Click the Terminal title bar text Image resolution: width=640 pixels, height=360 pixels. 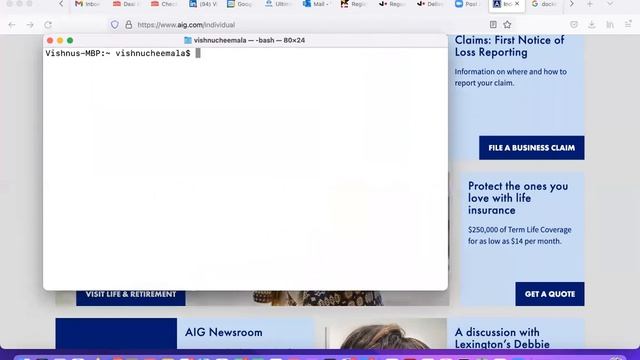[x=249, y=40]
